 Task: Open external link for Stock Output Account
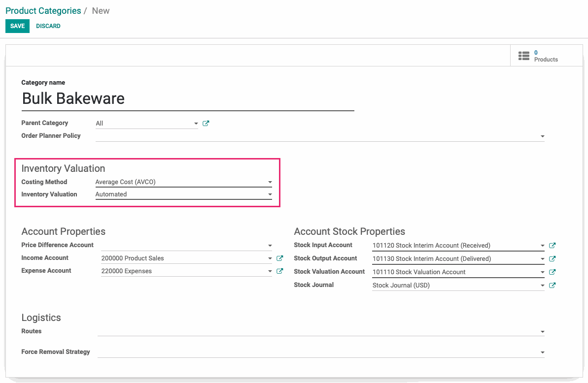click(552, 259)
